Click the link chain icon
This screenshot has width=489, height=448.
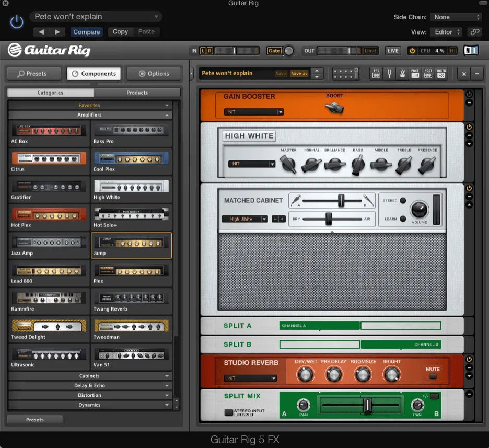(x=475, y=32)
